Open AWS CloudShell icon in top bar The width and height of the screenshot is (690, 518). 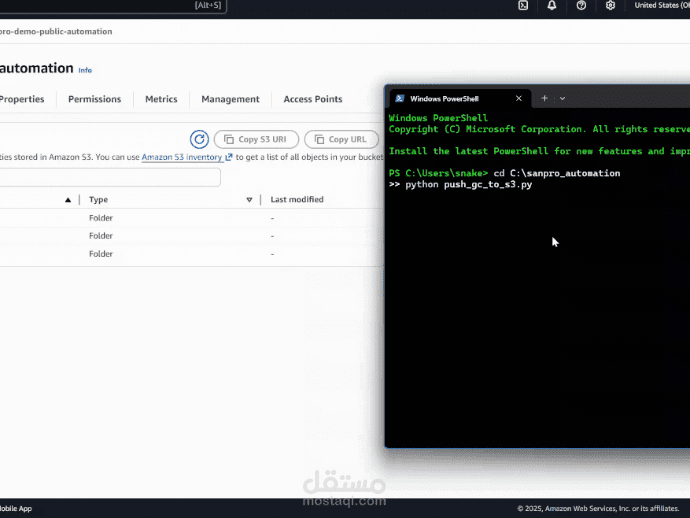point(523,5)
